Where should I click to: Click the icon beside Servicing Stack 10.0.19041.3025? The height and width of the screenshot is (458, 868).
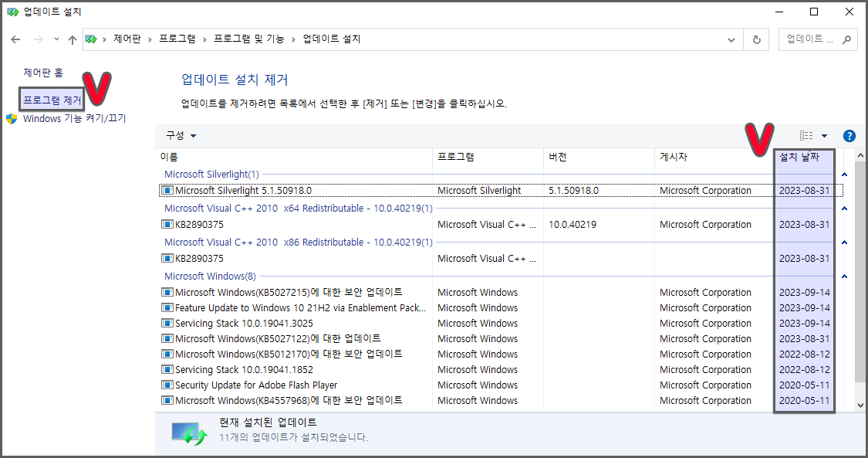(167, 324)
